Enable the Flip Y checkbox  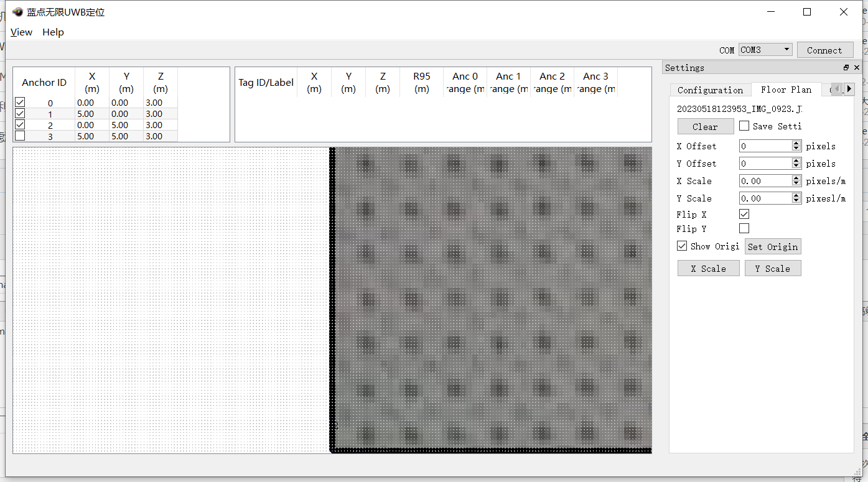744,228
